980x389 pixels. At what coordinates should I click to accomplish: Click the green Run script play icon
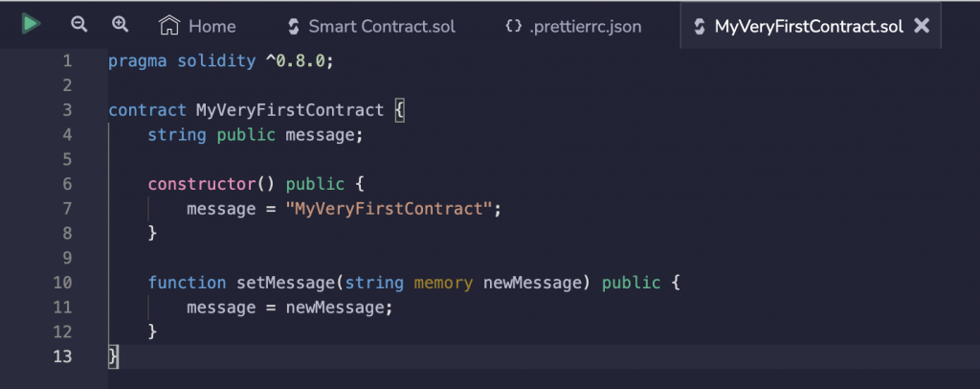coord(31,24)
